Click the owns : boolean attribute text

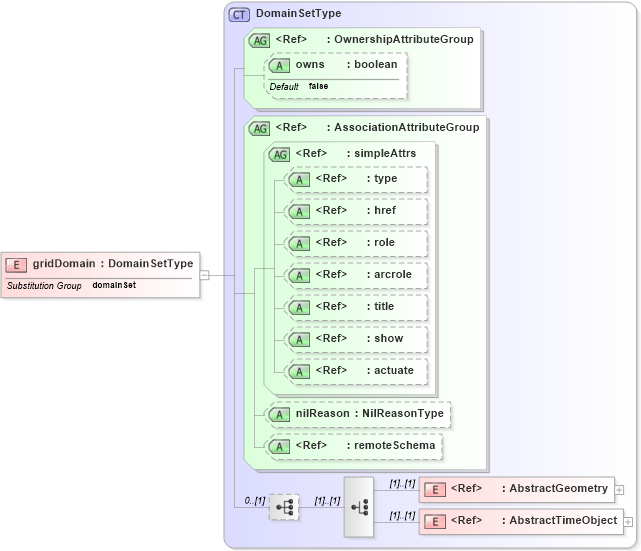click(346, 65)
